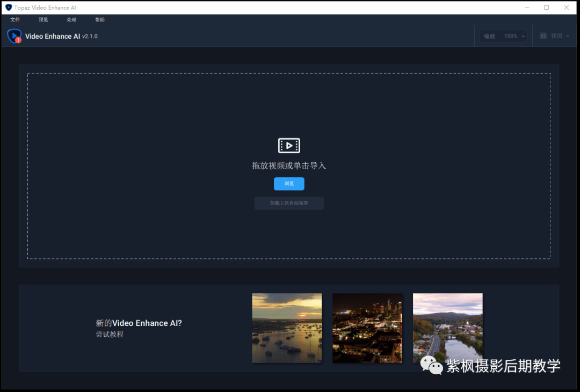580x392 pixels.
Task: Click the Video Enhance AI logo icon
Action: [x=15, y=36]
